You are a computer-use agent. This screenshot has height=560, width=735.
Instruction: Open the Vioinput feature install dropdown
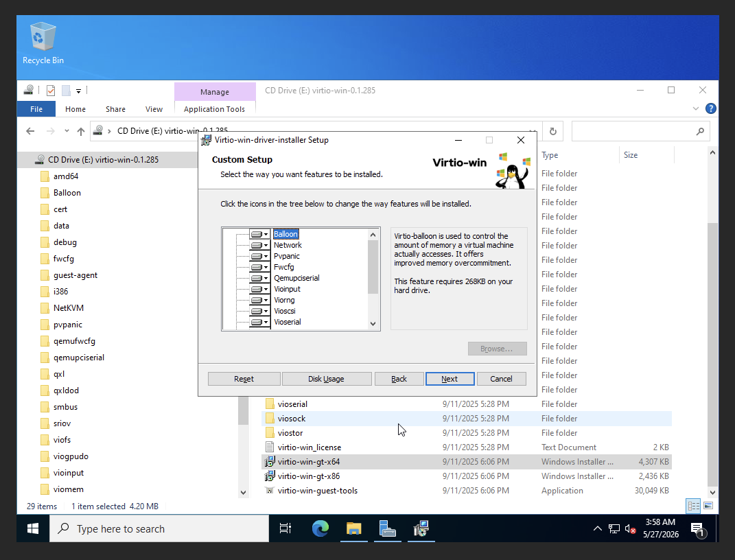tap(259, 289)
